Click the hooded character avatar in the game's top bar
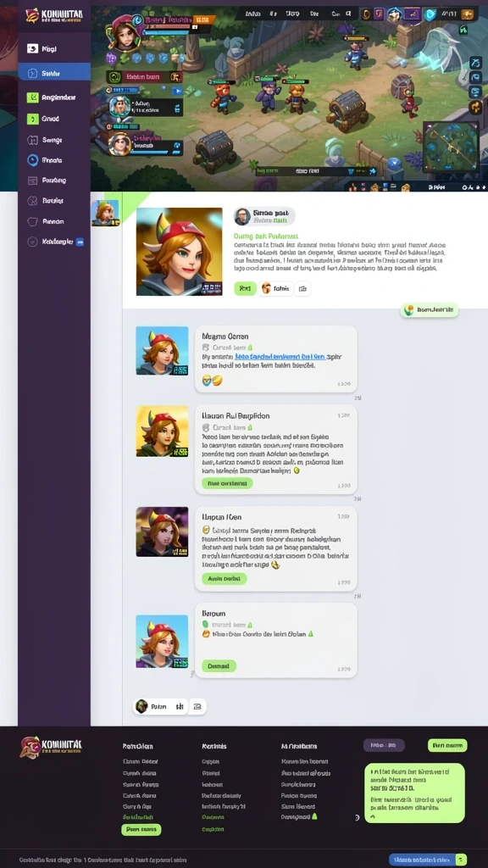Screen dimensions: 488x868 pos(395,14)
